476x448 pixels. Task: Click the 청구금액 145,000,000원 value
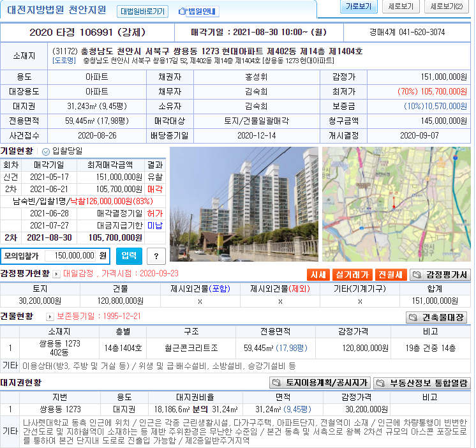click(x=443, y=121)
